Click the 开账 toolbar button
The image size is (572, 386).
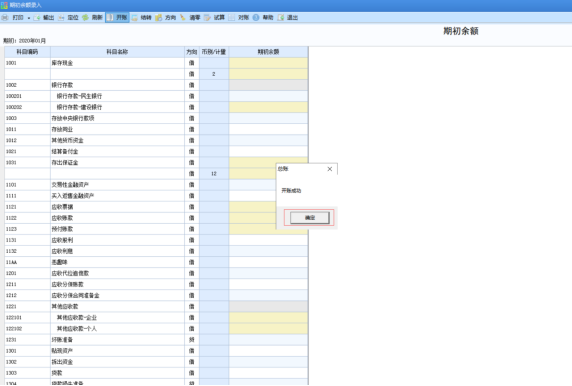[117, 18]
